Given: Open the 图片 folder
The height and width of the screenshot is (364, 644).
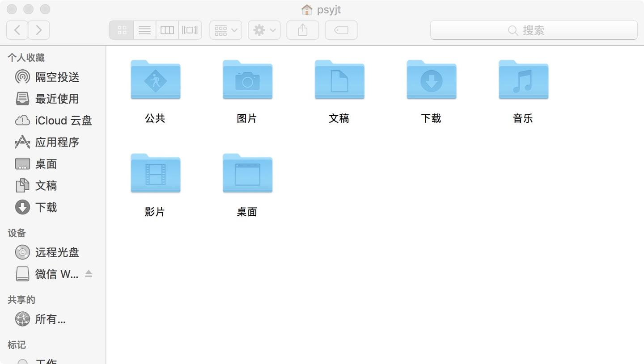Looking at the screenshot, I should pos(247,80).
